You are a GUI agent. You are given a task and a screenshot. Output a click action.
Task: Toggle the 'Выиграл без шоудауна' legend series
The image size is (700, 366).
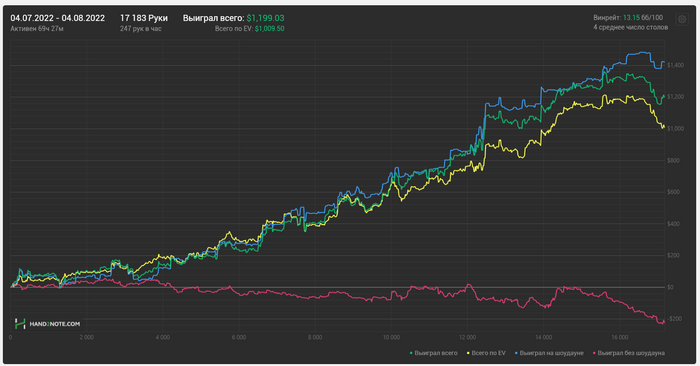[x=629, y=353]
